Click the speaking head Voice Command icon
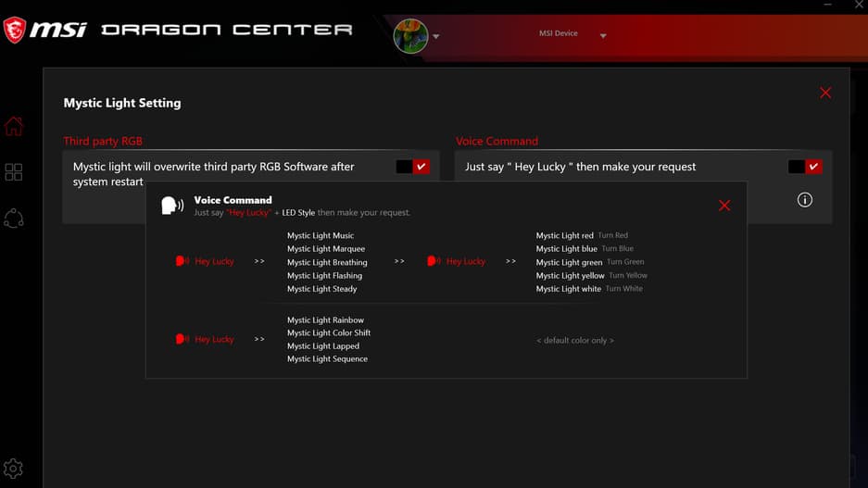The height and width of the screenshot is (488, 868). [172, 206]
